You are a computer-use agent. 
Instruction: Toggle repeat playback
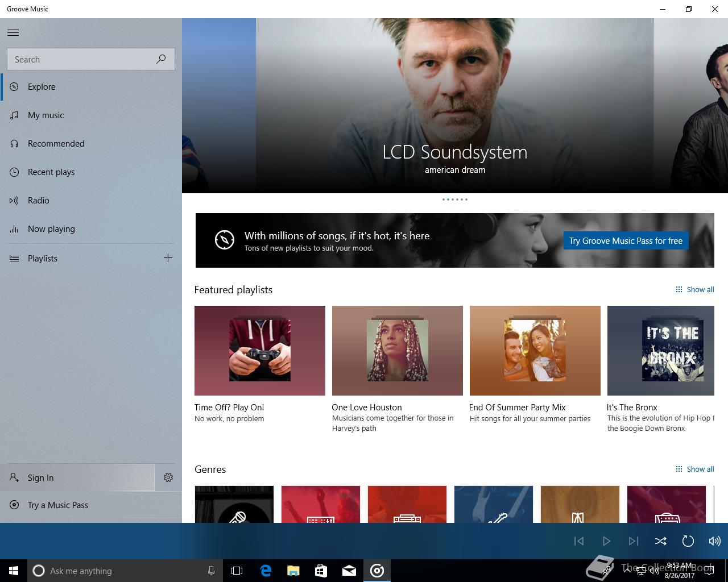pyautogui.click(x=688, y=541)
